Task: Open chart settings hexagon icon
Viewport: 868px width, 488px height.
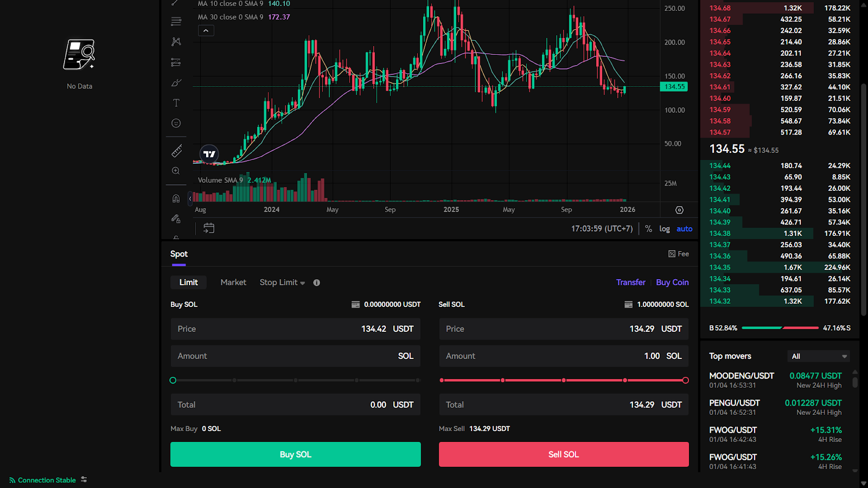Action: [x=679, y=210]
